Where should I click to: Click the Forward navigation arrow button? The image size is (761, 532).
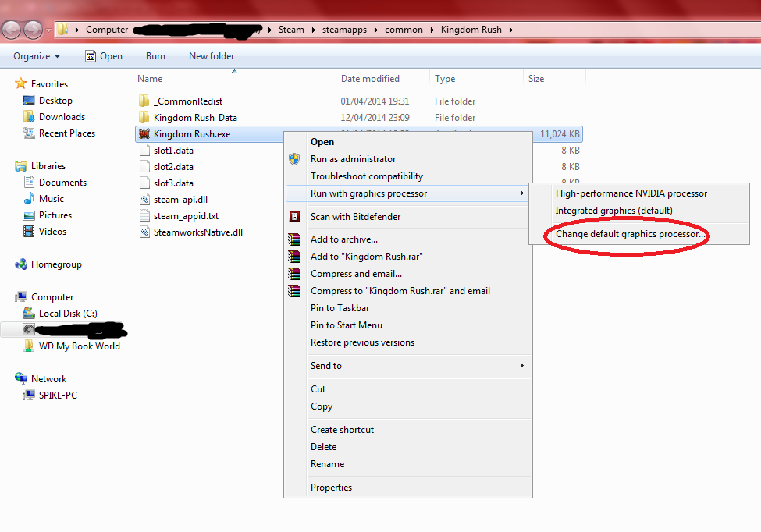click(33, 30)
